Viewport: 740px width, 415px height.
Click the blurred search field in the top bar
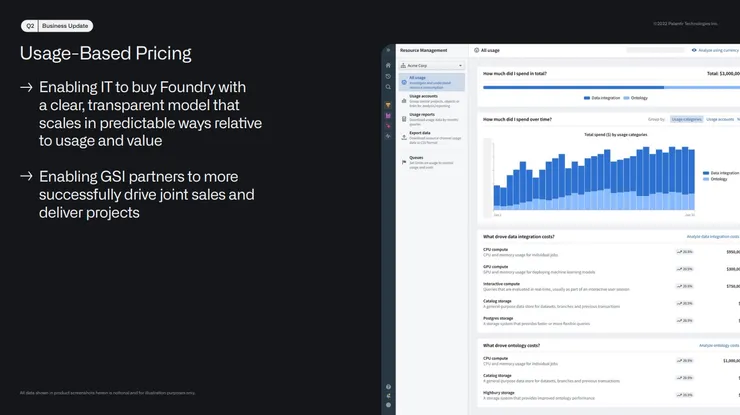(x=655, y=50)
